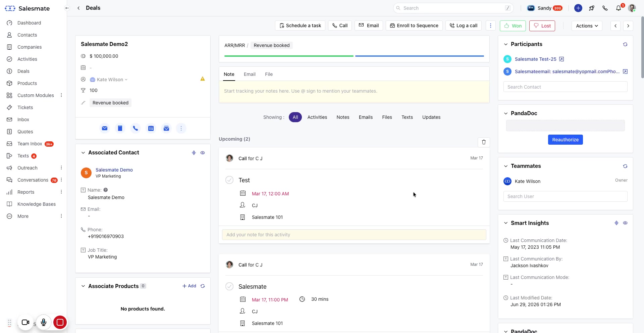Open Salesmate Demo contact link
Image resolution: width=644 pixels, height=333 pixels.
pyautogui.click(x=114, y=170)
